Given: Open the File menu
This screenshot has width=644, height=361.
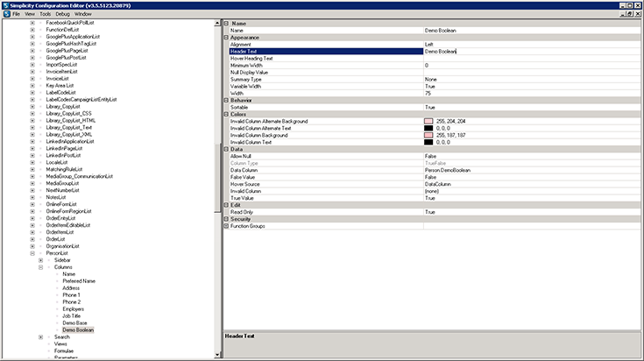Looking at the screenshot, I should [x=17, y=14].
